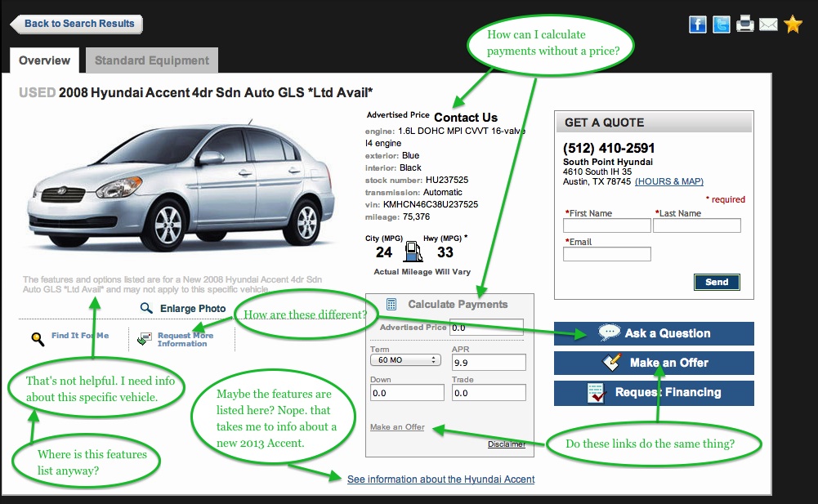This screenshot has height=504, width=818.
Task: Click the Enlarge Photo link
Action: tap(193, 308)
